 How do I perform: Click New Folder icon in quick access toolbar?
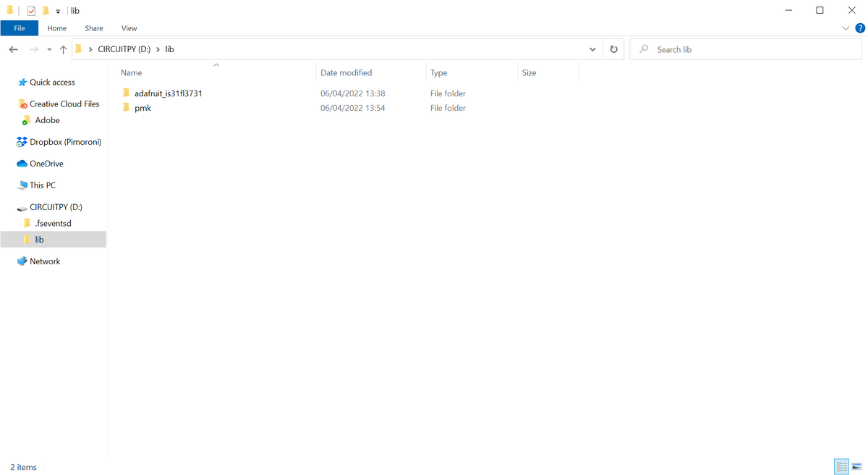pos(46,11)
